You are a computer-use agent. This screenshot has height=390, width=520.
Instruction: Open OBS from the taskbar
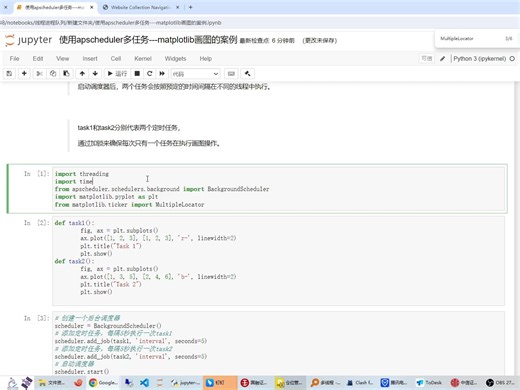tap(500, 383)
